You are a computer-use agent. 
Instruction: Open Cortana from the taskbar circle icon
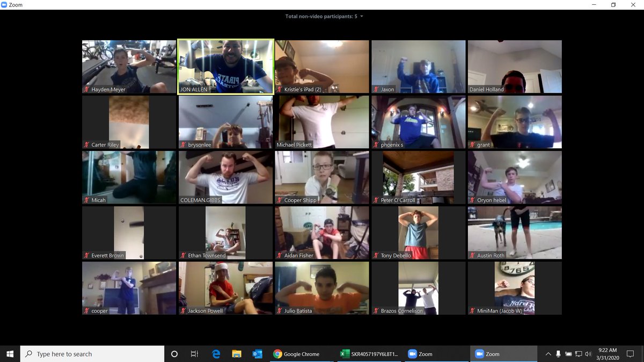tap(174, 354)
